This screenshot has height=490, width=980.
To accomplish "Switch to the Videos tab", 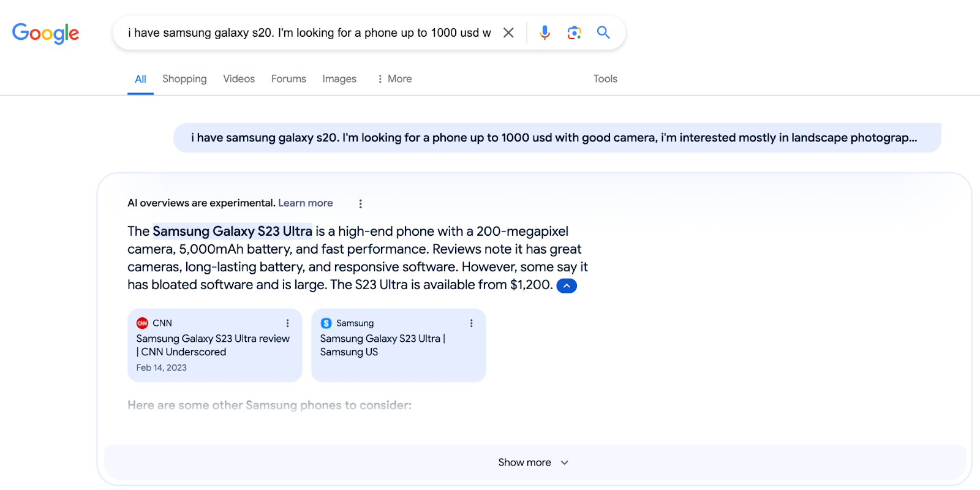I will [x=239, y=79].
